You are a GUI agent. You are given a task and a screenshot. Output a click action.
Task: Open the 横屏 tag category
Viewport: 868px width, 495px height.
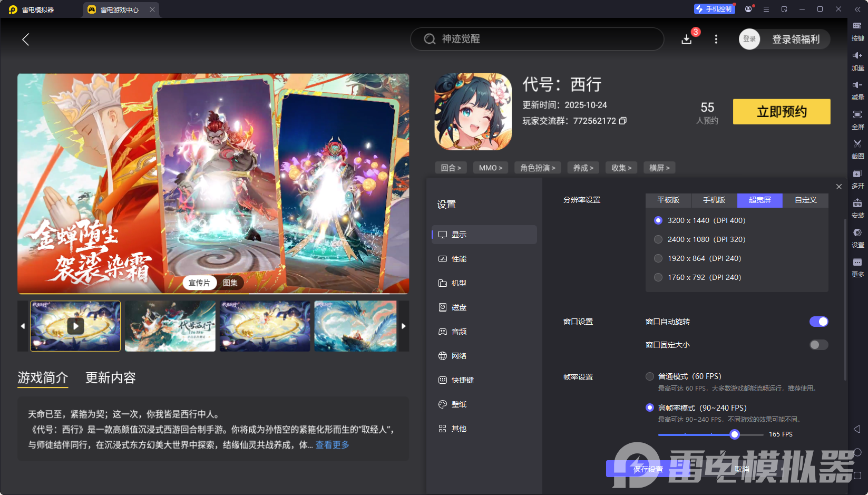659,168
